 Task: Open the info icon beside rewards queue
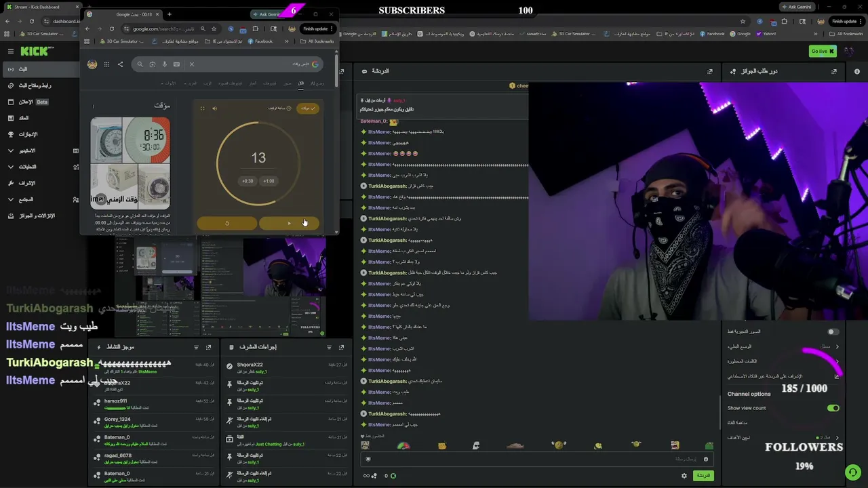[x=857, y=71]
